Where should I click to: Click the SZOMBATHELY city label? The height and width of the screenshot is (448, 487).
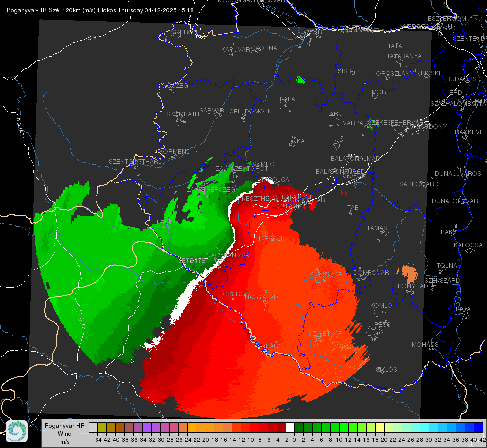189,114
